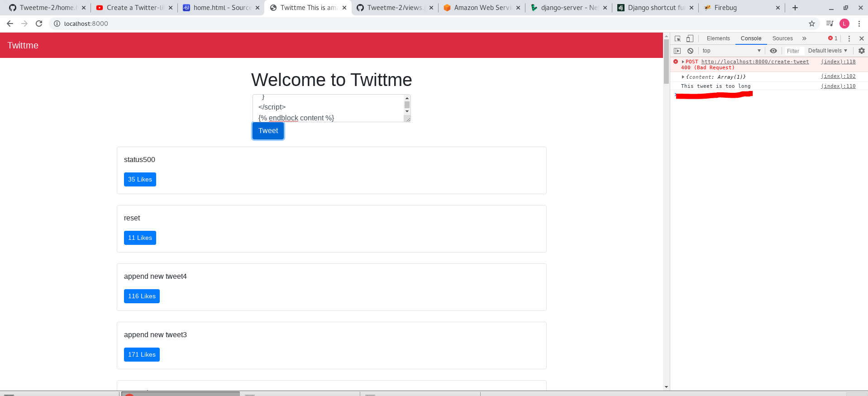Show the console sidebar

pos(677,51)
